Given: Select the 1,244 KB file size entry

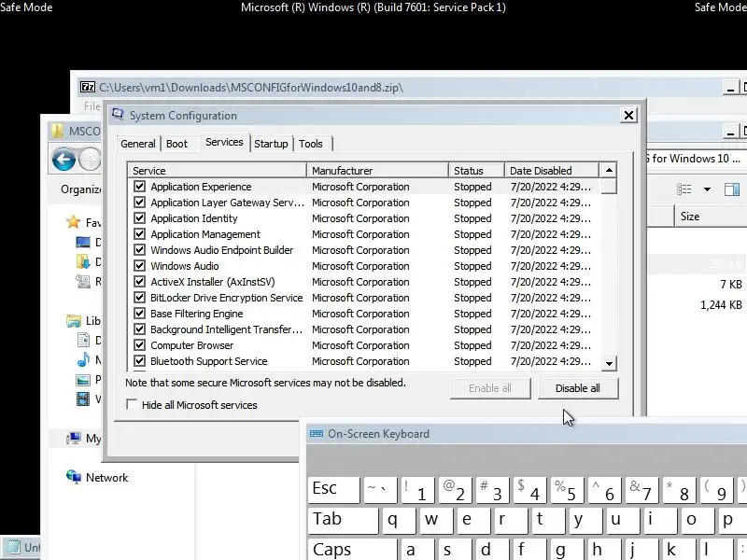Looking at the screenshot, I should click(x=721, y=305).
